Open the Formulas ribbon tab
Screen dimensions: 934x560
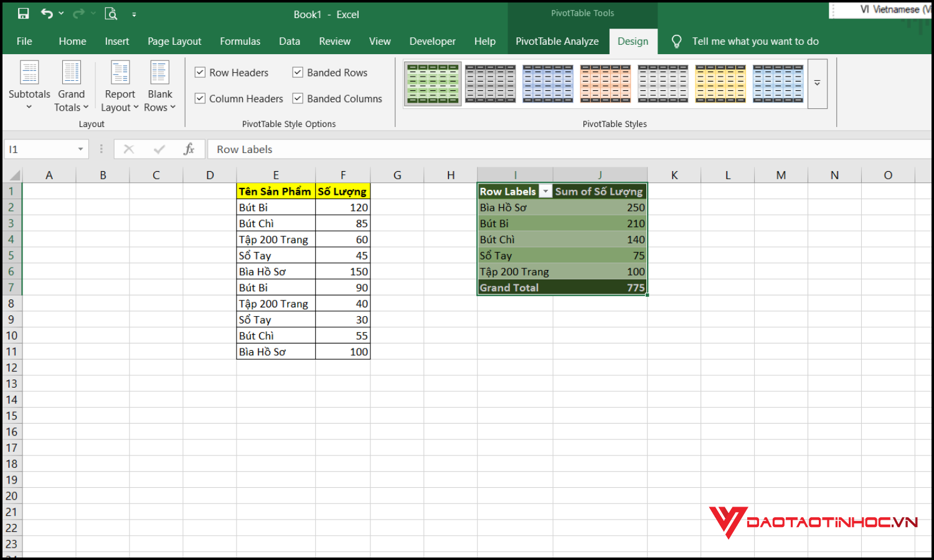point(240,41)
